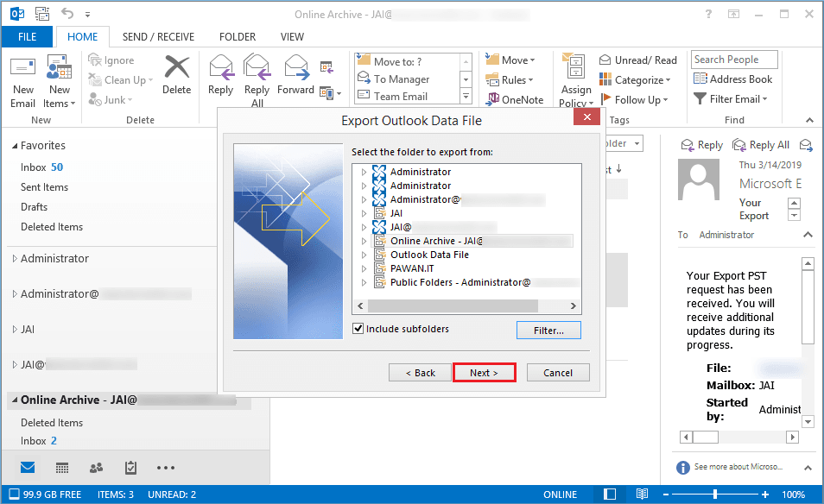Select the HOME ribbon tab

pos(83,37)
